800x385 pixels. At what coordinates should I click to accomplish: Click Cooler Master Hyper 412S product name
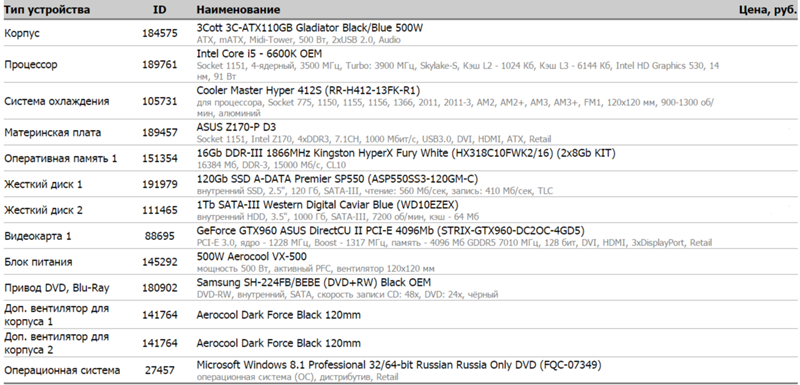click(308, 90)
